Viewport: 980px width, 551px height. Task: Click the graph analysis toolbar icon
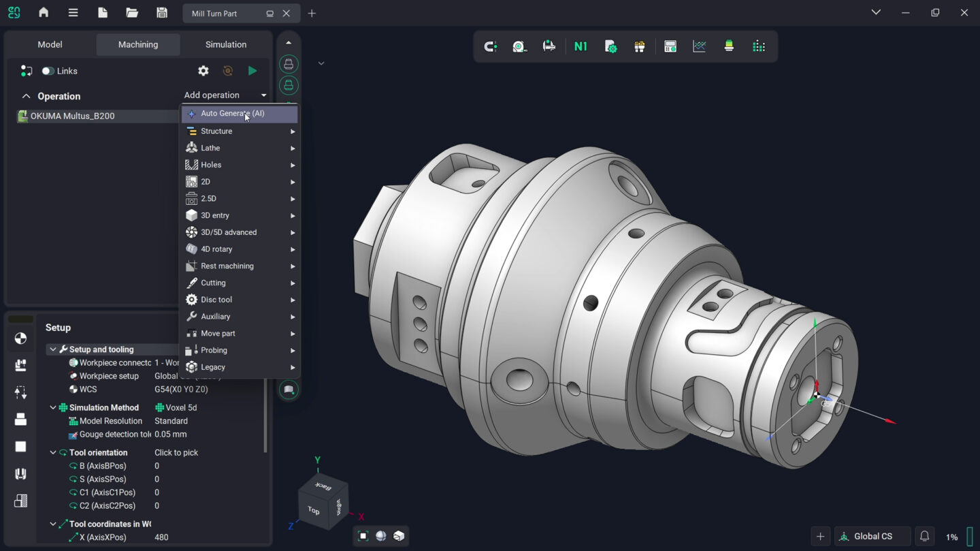699,46
